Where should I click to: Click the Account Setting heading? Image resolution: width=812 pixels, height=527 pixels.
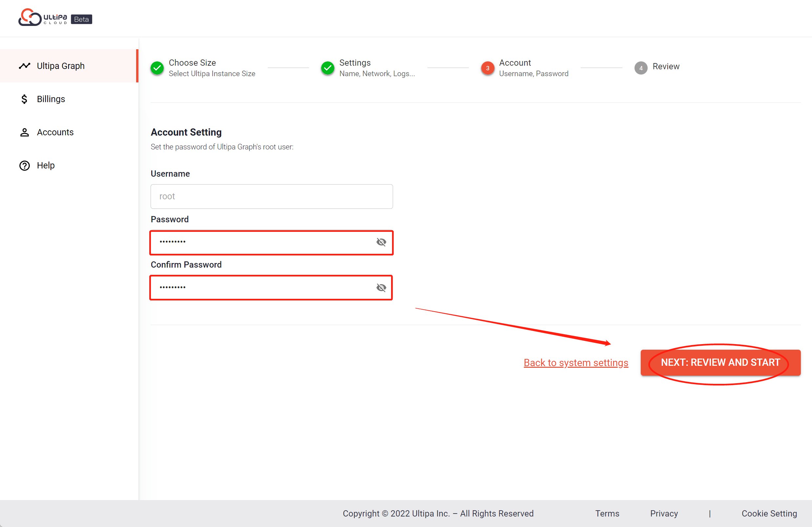(x=186, y=132)
